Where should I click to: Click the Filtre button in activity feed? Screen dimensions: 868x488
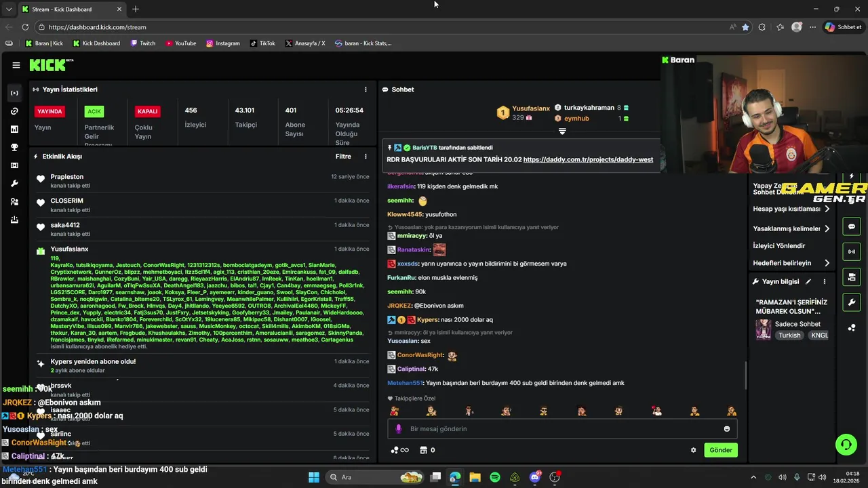click(x=343, y=156)
